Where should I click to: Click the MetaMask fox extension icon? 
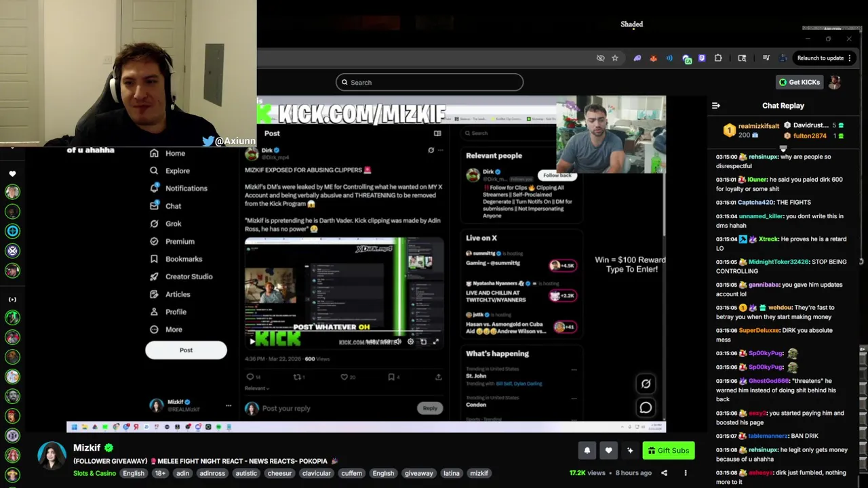(653, 58)
